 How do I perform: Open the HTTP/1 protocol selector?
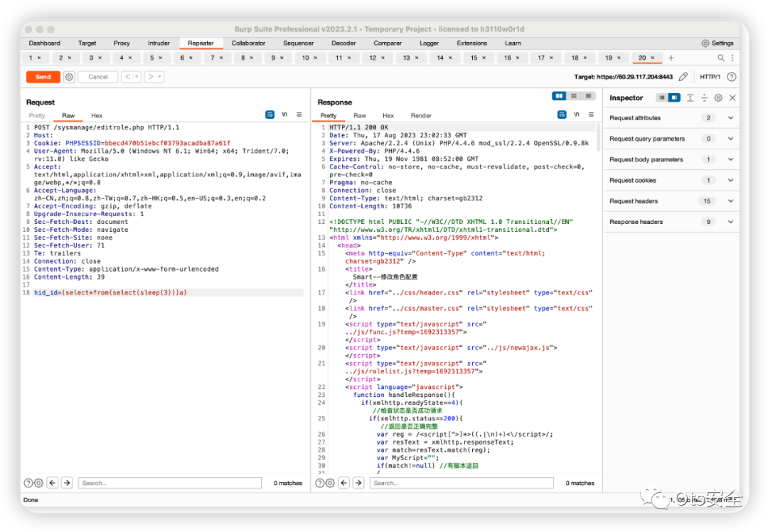coord(710,77)
